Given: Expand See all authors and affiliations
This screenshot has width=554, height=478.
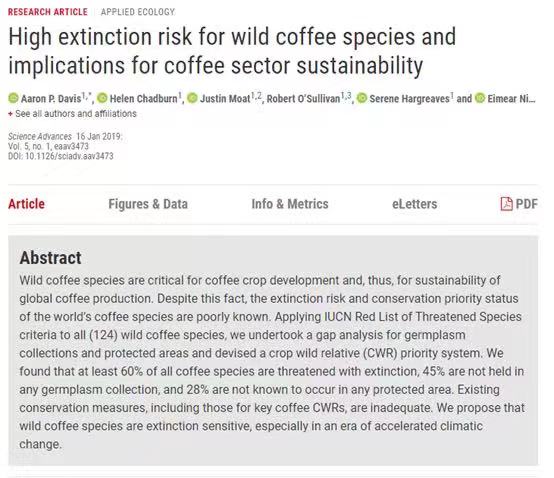Looking at the screenshot, I should click(72, 114).
